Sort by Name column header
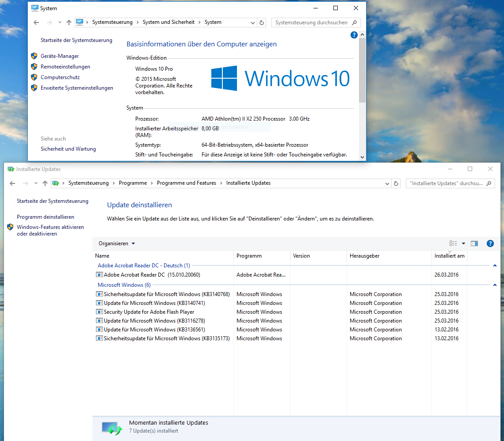The image size is (504, 441). click(163, 256)
